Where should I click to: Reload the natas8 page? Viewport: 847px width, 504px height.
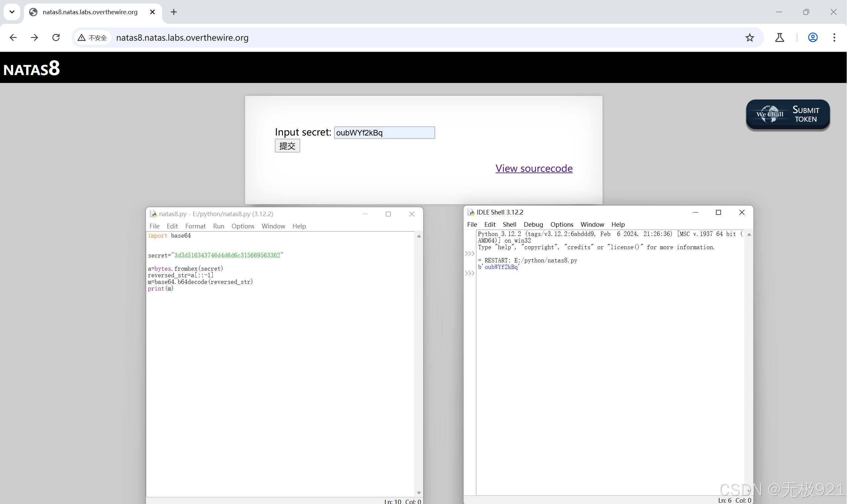(56, 37)
